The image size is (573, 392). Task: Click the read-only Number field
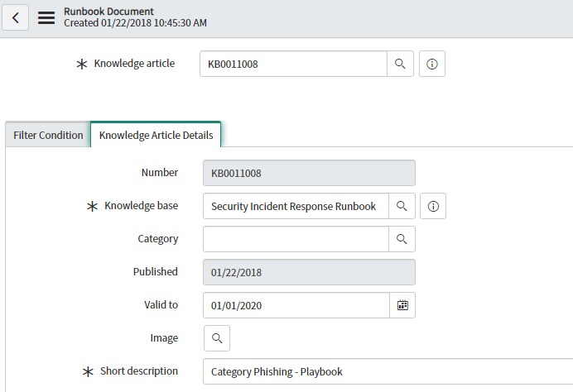309,173
